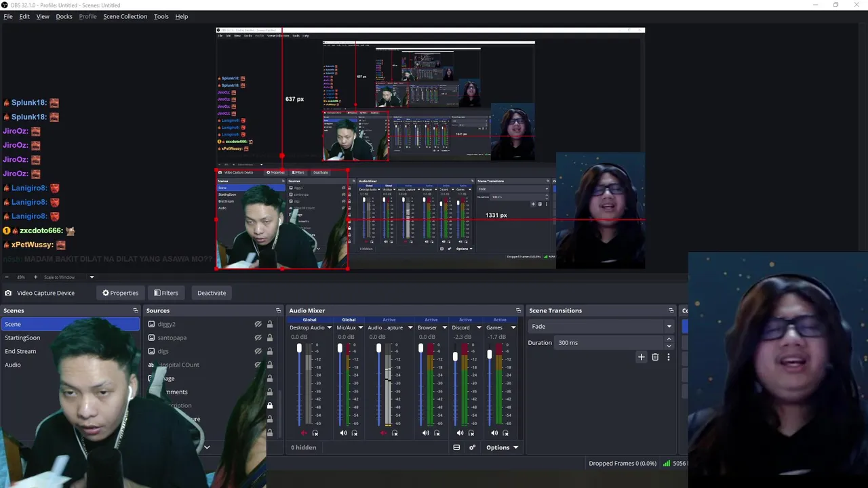
Task: Click the image icon of santopapa source
Action: 151,338
